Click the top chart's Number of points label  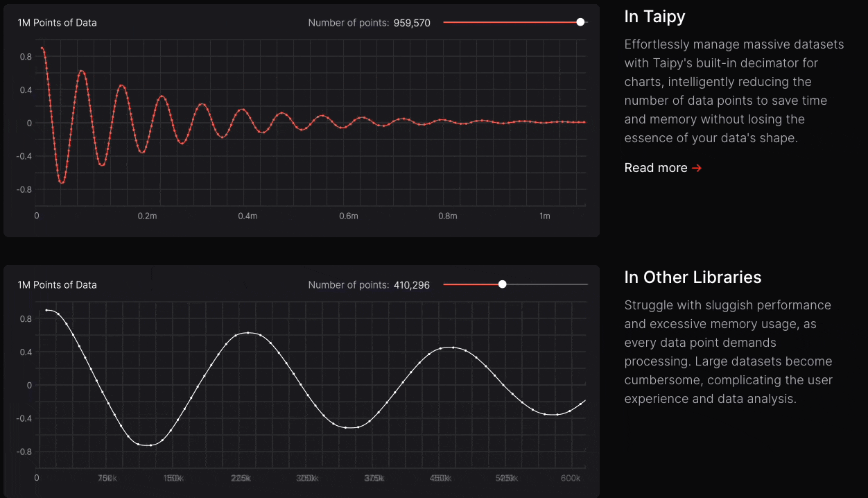coord(349,23)
